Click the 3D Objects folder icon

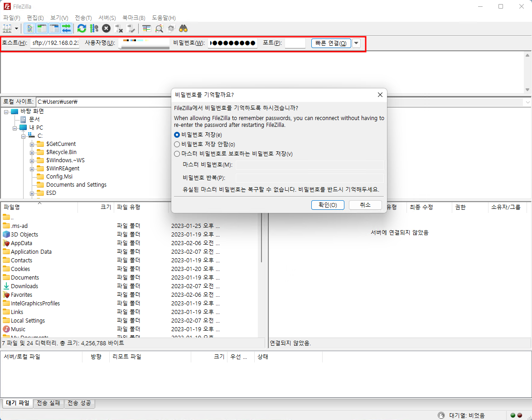(x=6, y=234)
